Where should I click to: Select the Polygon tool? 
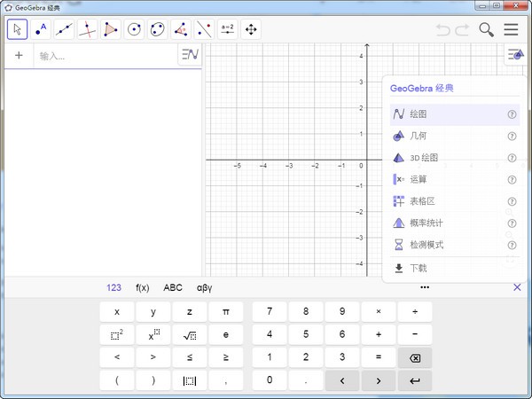(x=110, y=29)
